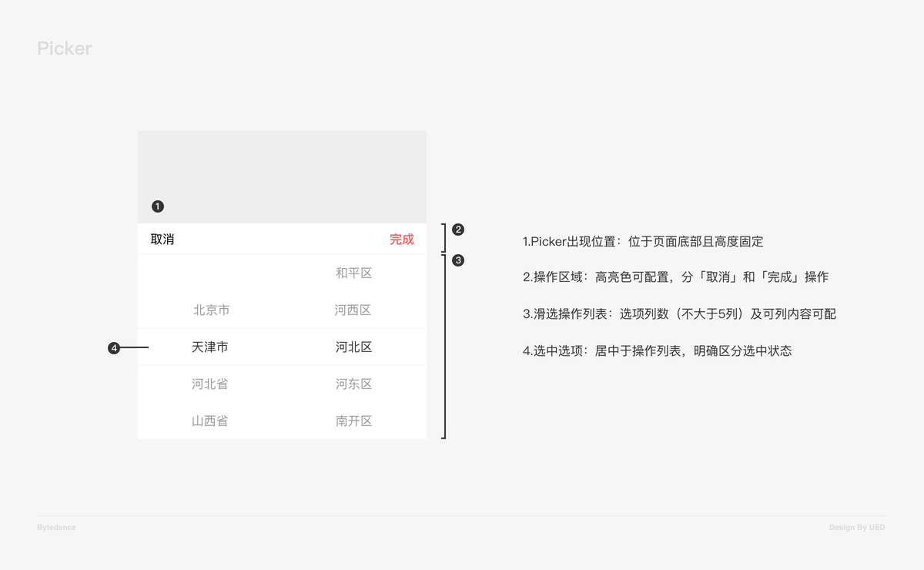
Task: Select 北京市 in the province column
Action: point(210,310)
